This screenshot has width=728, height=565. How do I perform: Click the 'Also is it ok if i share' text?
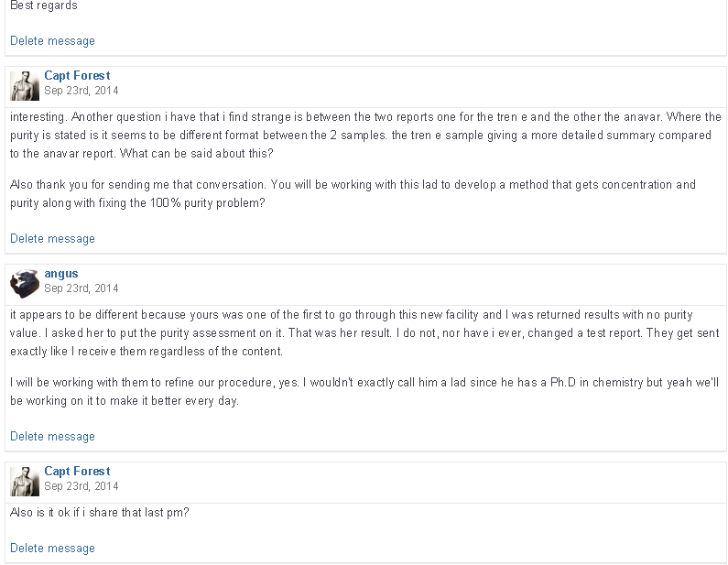coord(100,512)
